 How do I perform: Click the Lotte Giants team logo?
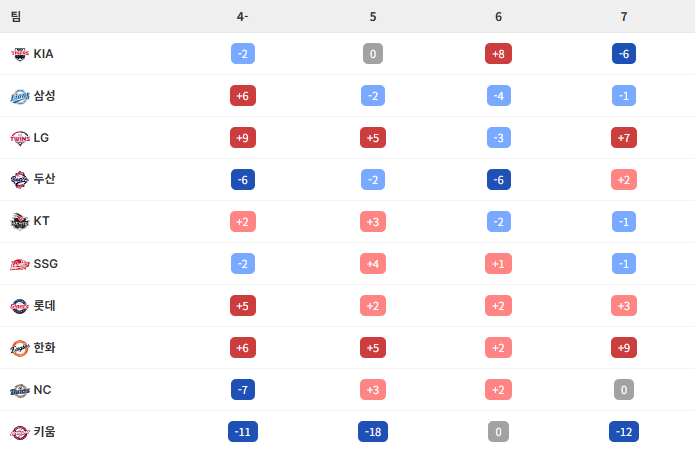(20, 306)
